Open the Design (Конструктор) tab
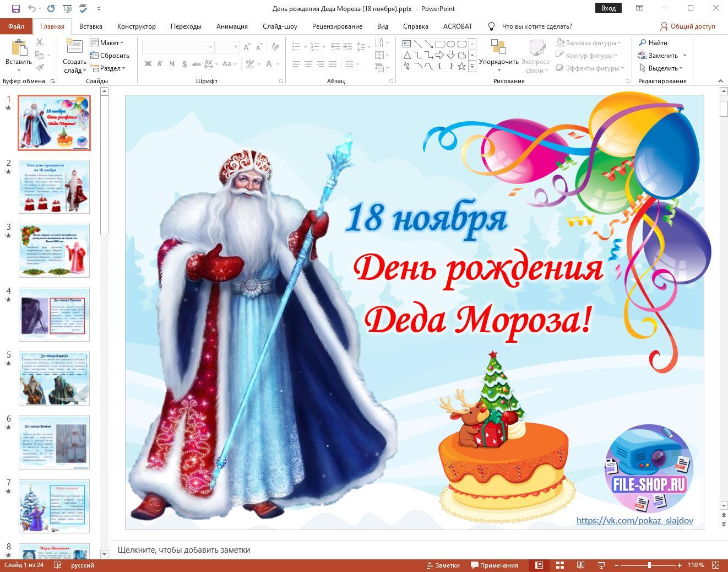Image resolution: width=728 pixels, height=572 pixels. click(x=137, y=26)
